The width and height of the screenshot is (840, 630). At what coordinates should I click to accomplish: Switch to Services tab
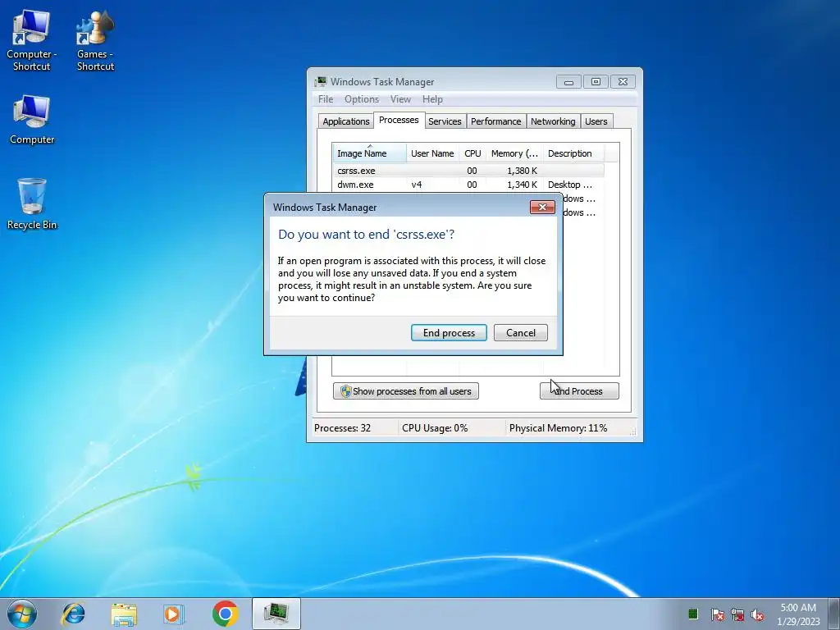[x=445, y=121]
